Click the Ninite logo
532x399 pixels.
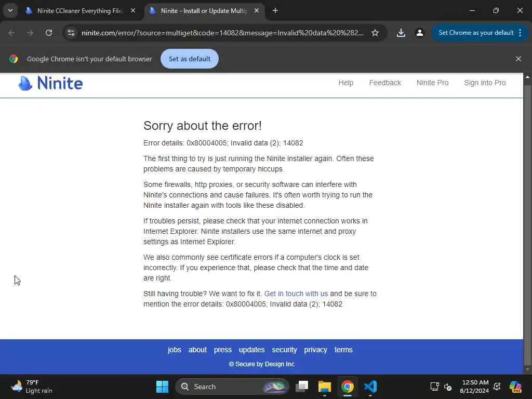pyautogui.click(x=50, y=83)
